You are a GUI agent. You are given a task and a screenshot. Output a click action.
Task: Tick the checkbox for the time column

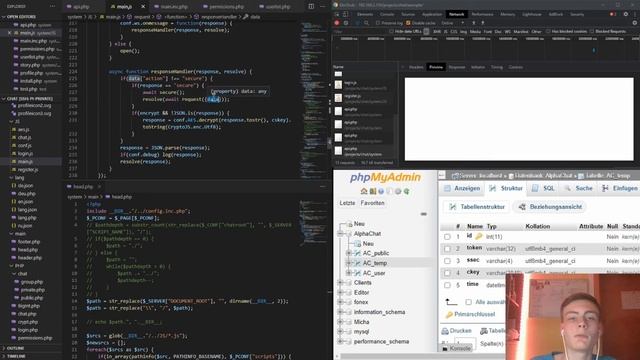coord(447,285)
